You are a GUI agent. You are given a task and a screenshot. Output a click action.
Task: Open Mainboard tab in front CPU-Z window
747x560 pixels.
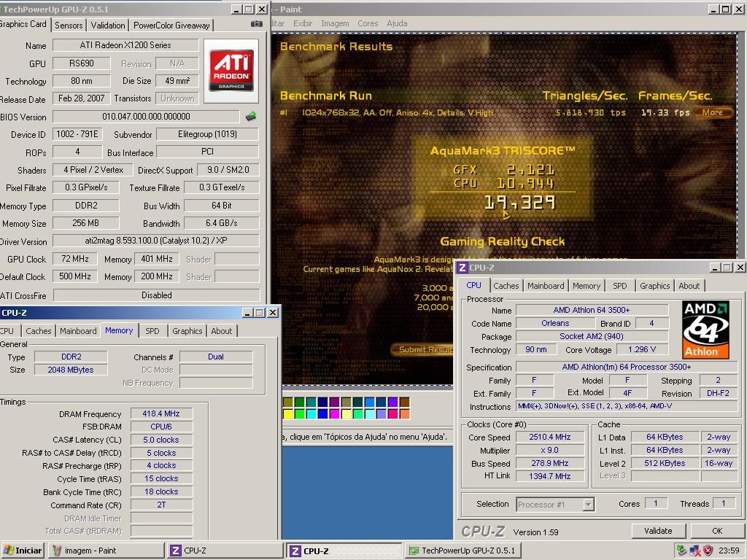tap(546, 286)
